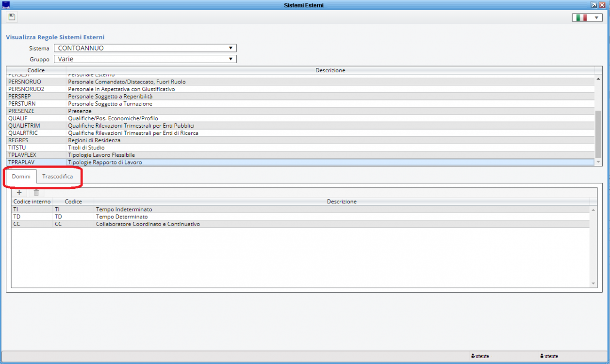Select the 'Tempo Determinato' domain row

300,216
